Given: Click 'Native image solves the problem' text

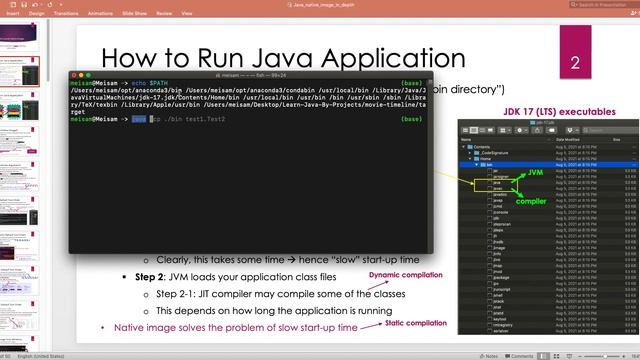Looking at the screenshot, I should [236, 328].
